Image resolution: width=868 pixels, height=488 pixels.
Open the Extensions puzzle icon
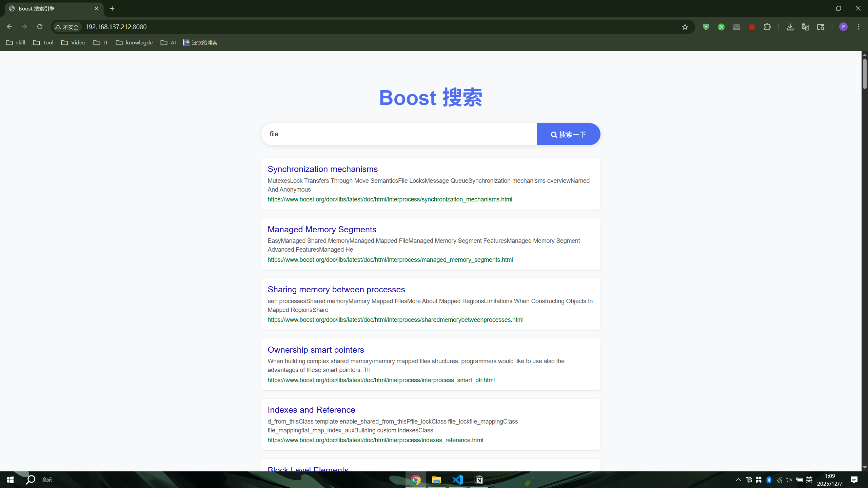(x=767, y=27)
